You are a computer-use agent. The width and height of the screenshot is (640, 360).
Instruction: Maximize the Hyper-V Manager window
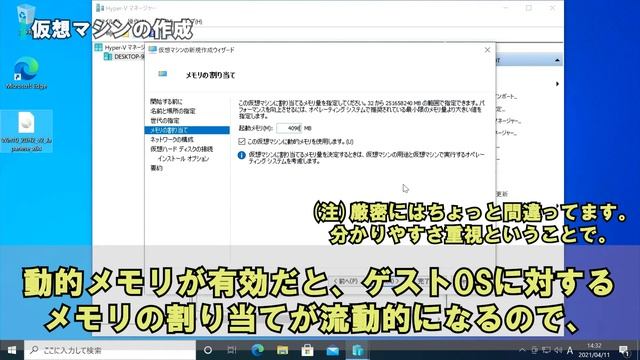click(529, 8)
